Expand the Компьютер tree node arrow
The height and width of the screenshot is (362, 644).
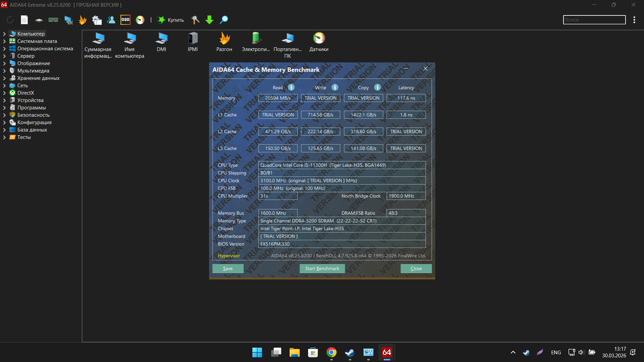tap(4, 34)
